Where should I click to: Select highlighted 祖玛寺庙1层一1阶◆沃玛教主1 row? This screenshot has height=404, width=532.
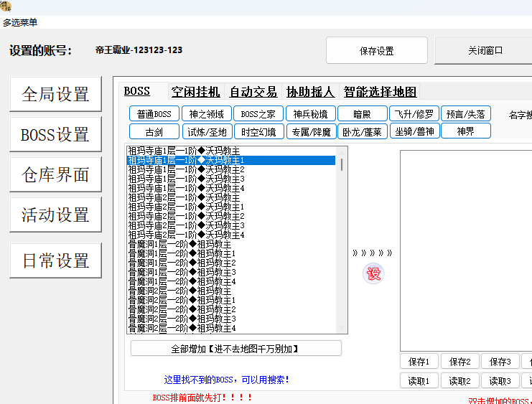point(231,161)
